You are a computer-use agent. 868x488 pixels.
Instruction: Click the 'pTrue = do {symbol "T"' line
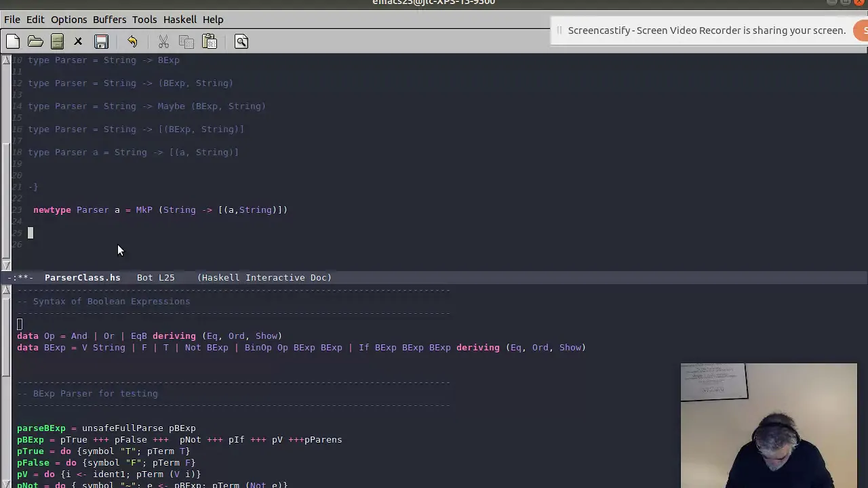point(104,451)
